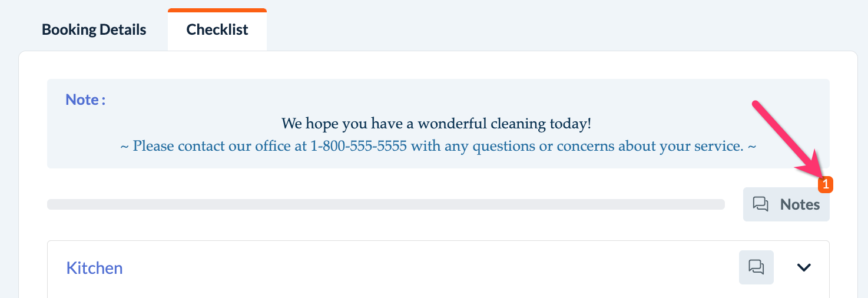This screenshot has width=868, height=298.
Task: Click the checklist progress bar
Action: coord(386,204)
